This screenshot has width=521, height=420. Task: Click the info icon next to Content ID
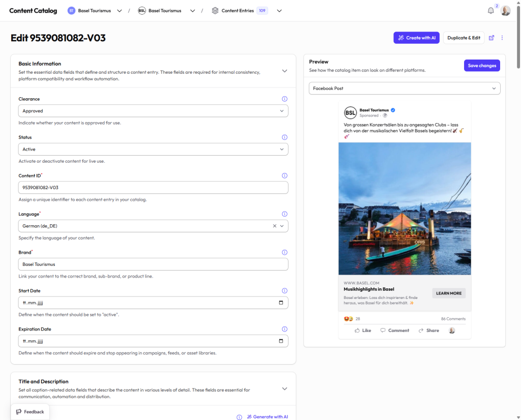(x=284, y=175)
